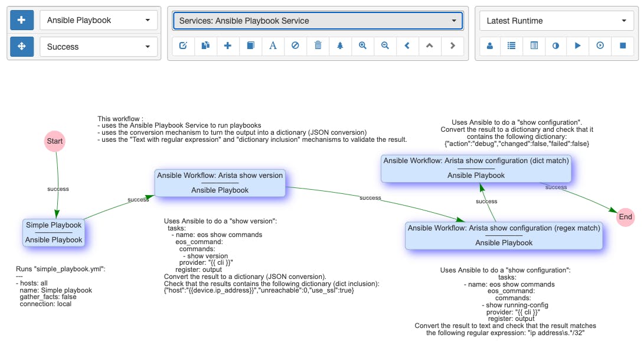
Task: Select the Arista show version node
Action: [220, 183]
